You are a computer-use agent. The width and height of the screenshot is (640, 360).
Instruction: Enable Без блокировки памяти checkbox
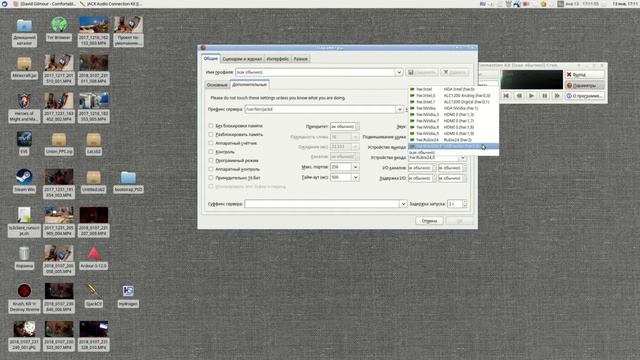tap(211, 126)
